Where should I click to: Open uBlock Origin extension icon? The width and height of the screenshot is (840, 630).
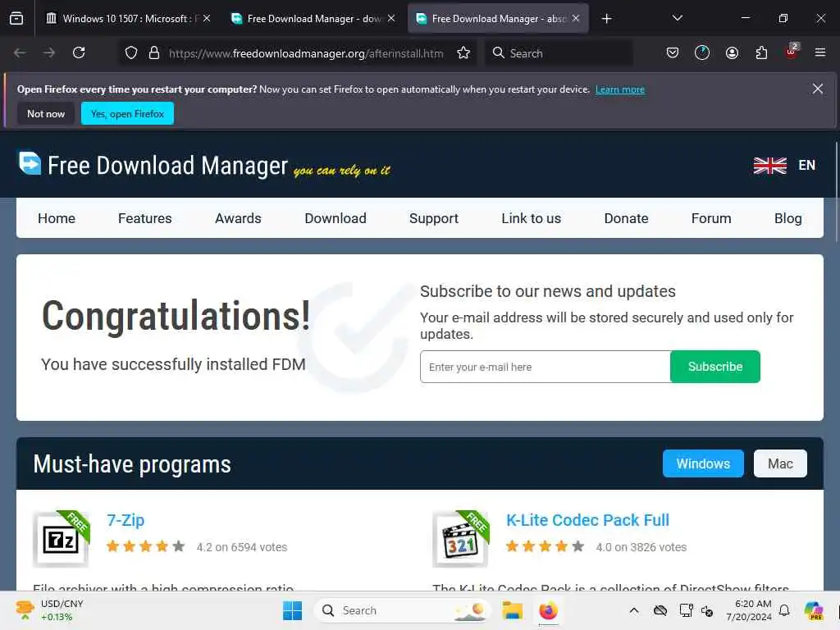coord(792,52)
